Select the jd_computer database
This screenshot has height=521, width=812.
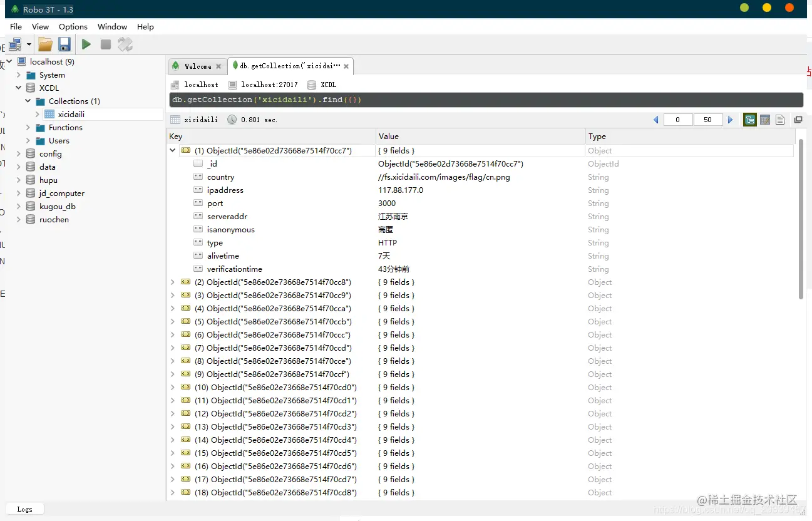click(62, 193)
